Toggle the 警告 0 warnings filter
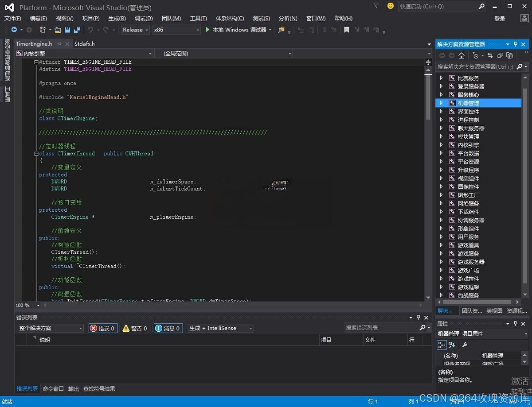Screen dimensions: 532x407 pos(135,328)
